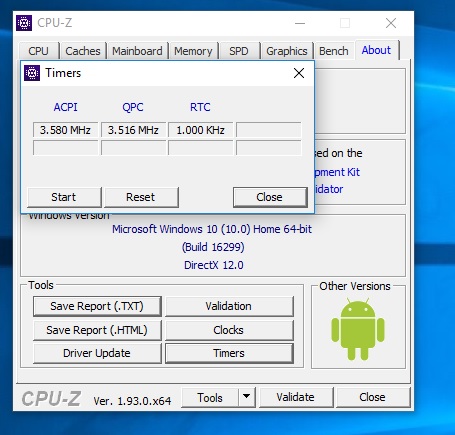
Task: Start the timers measurement
Action: click(64, 197)
